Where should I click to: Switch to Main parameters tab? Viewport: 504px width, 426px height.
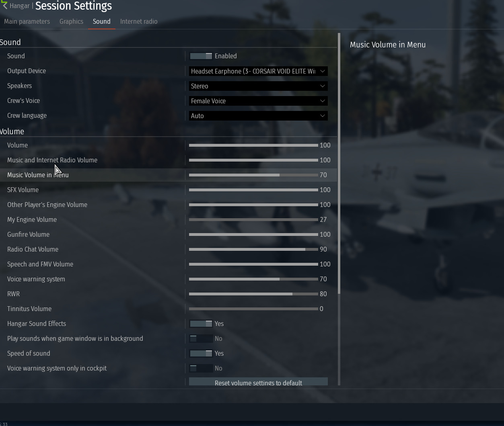tap(27, 21)
